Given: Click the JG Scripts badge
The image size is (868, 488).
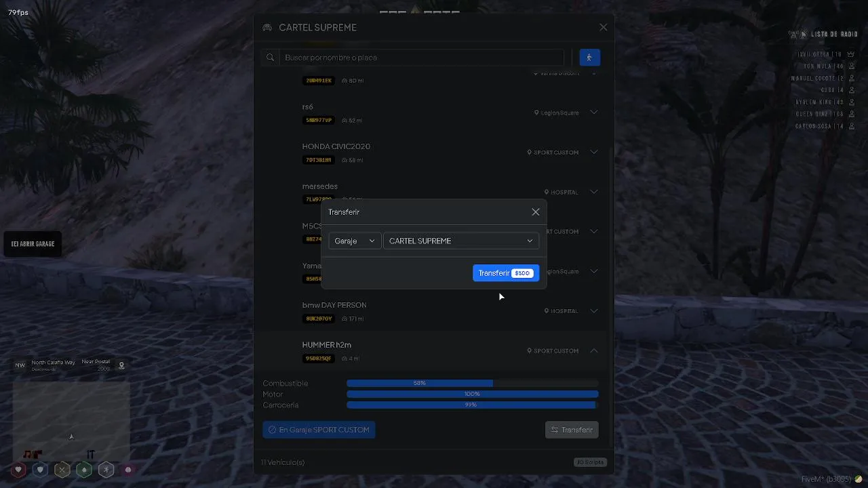Looking at the screenshot, I should (x=590, y=462).
